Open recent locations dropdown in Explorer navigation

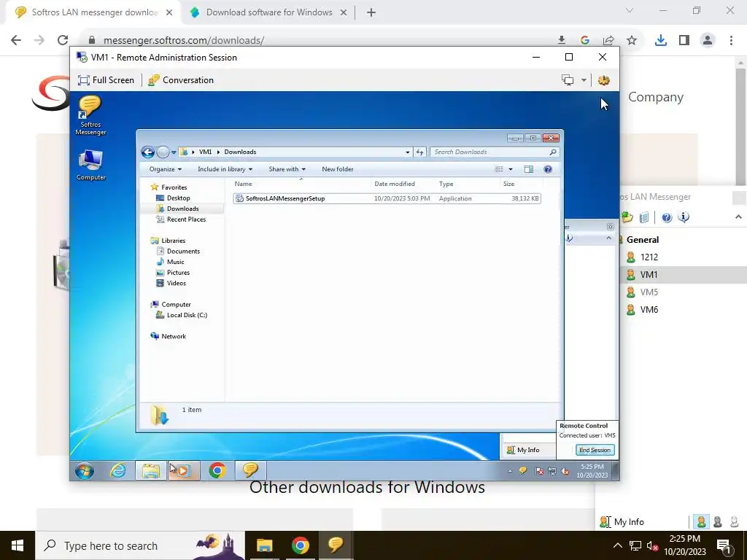174,152
